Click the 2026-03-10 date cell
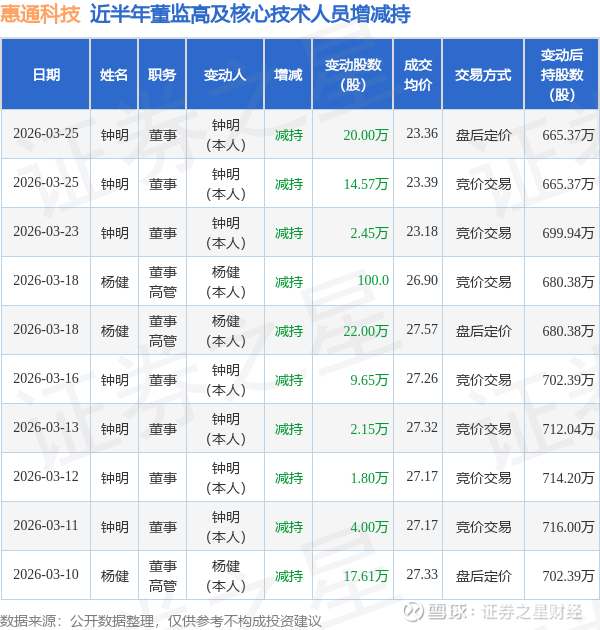 click(46, 575)
